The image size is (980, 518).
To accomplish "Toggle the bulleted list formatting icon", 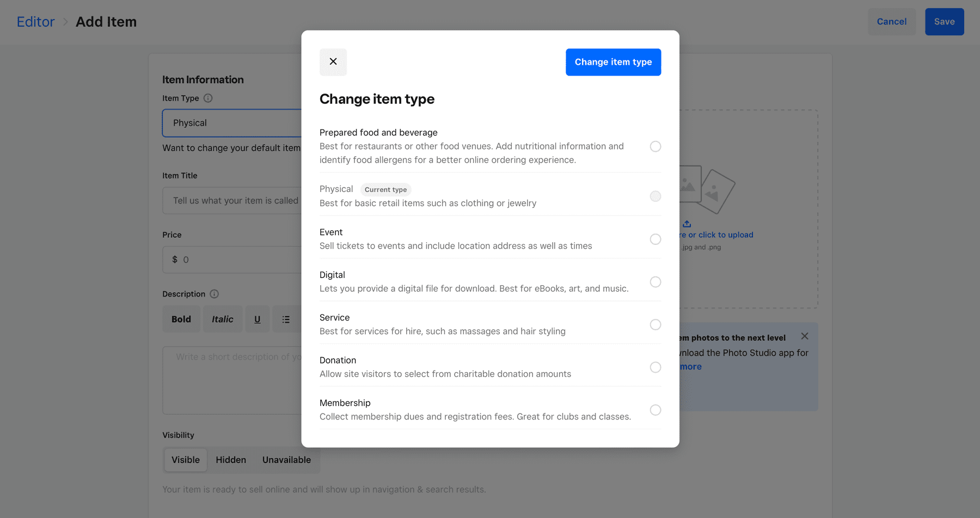I will [286, 319].
